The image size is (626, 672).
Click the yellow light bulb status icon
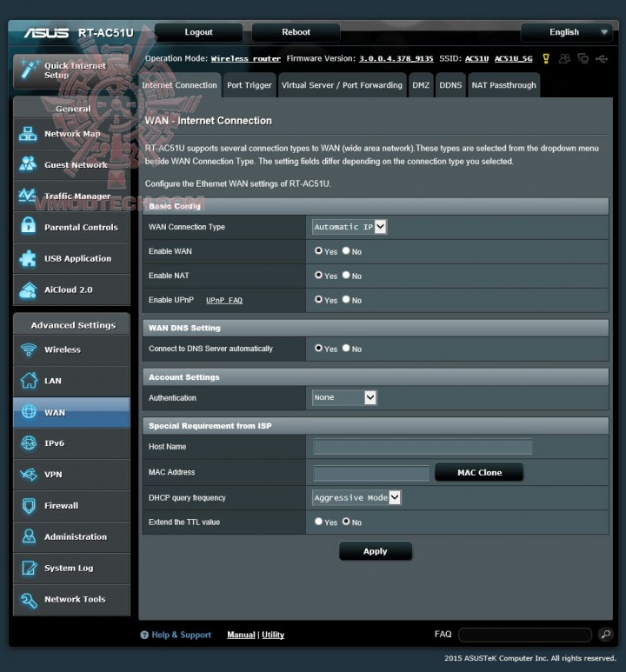click(x=546, y=59)
